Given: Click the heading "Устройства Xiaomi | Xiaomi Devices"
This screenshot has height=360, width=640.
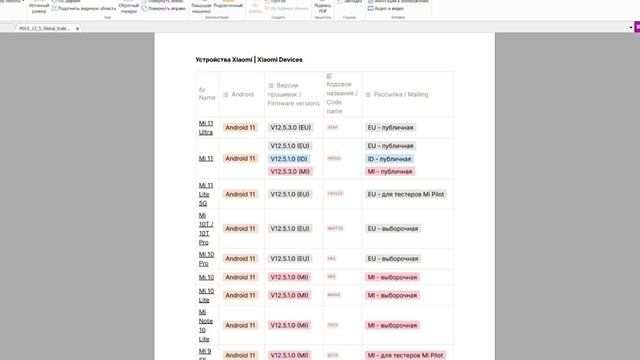Looking at the screenshot, I should 249,60.
